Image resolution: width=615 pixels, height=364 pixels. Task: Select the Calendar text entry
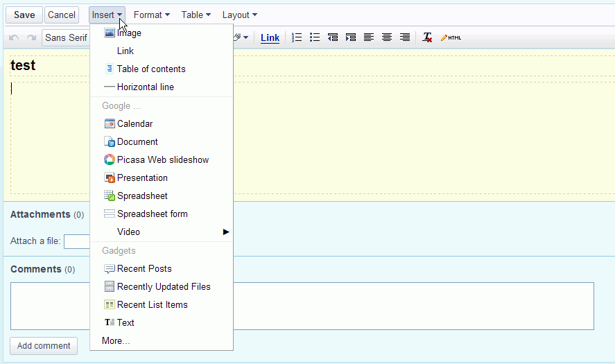pos(135,124)
